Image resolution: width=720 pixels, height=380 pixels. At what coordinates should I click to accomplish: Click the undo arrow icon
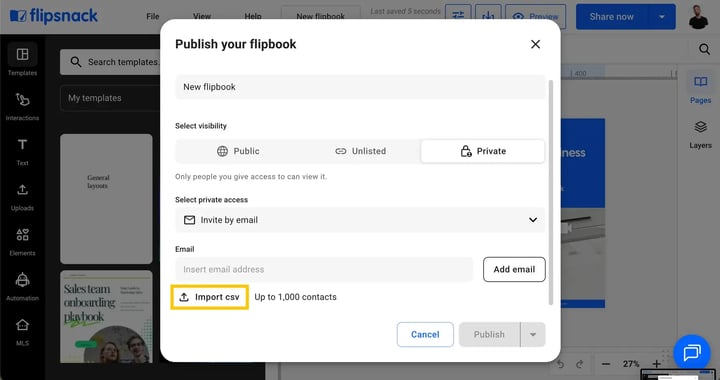pyautogui.click(x=560, y=364)
